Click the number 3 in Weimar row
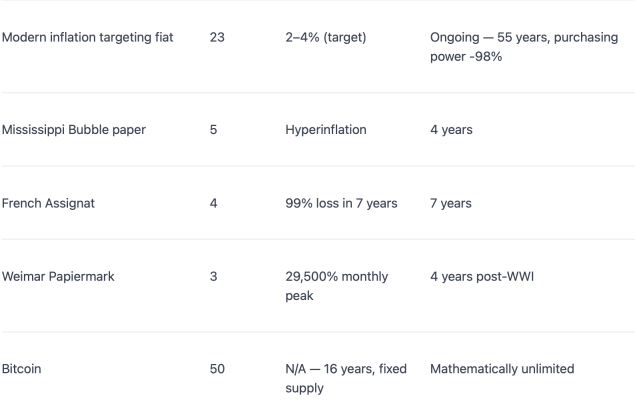 213,277
